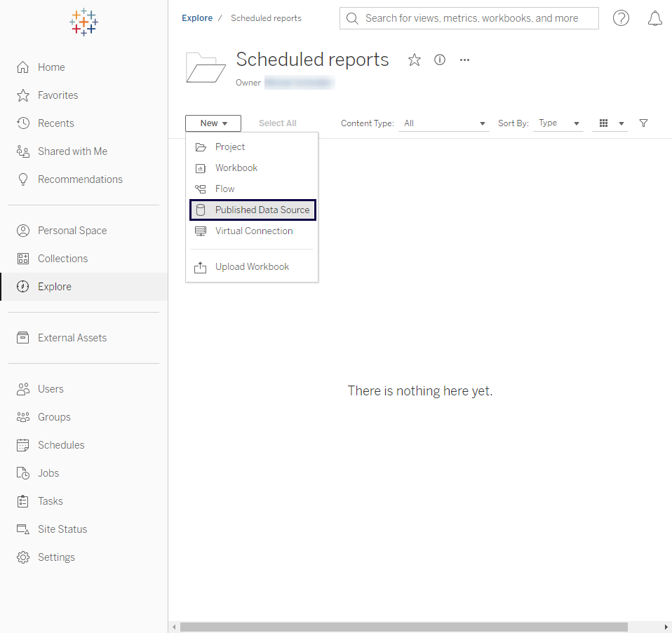Choose Flow from the New menu
This screenshot has height=633, width=672.
[224, 189]
